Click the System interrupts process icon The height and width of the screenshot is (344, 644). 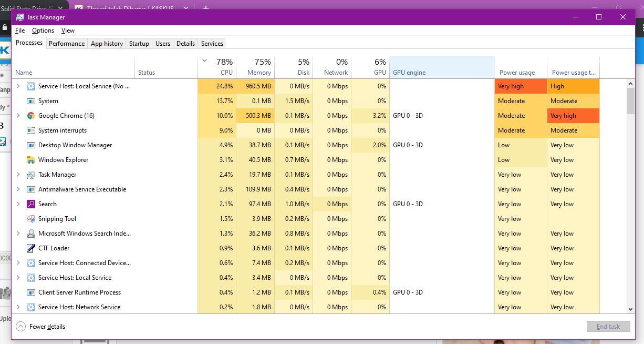[31, 130]
